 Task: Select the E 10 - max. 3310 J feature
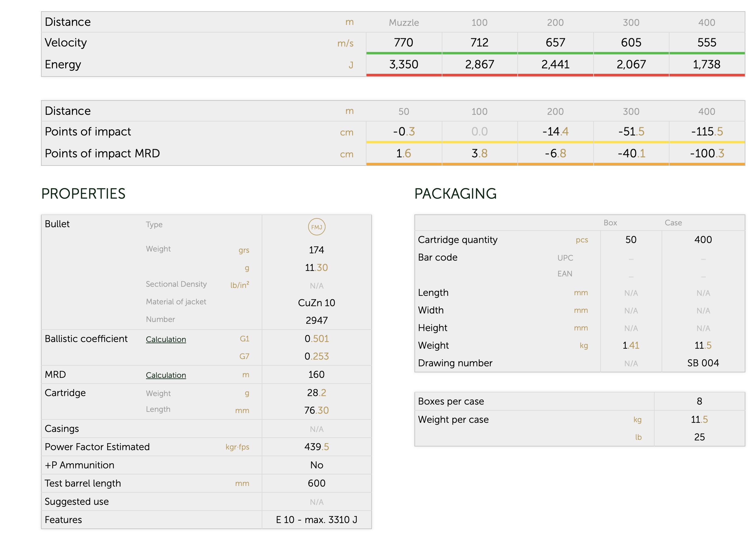[x=316, y=520]
